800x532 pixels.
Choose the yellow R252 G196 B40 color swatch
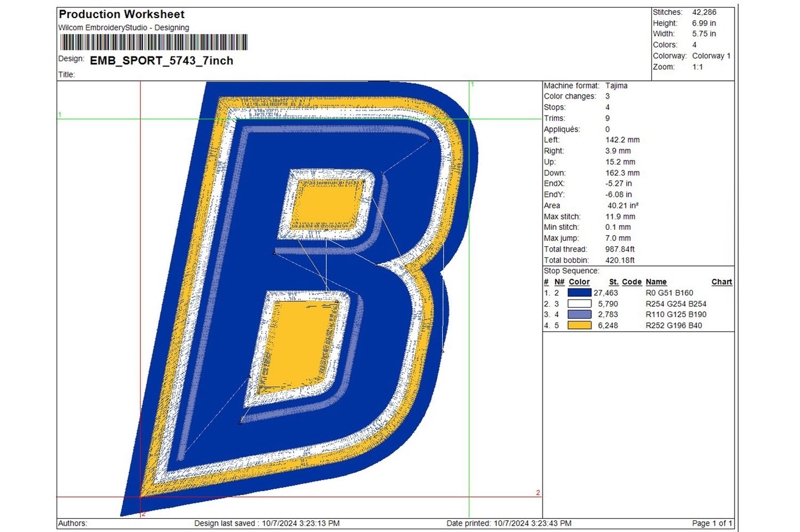point(579,325)
